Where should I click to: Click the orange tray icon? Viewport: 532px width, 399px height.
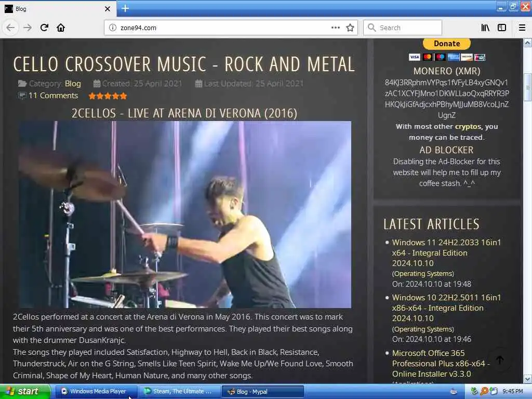[x=484, y=392]
